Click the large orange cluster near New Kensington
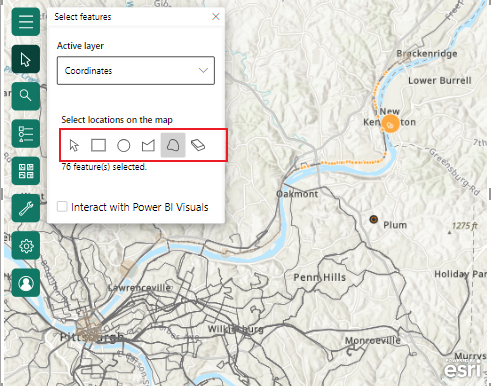The height and width of the screenshot is (386, 491). click(x=390, y=124)
